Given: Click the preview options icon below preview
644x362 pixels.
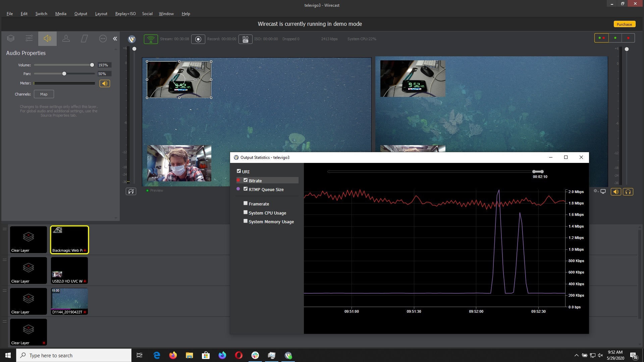Looking at the screenshot, I should click(x=131, y=191).
